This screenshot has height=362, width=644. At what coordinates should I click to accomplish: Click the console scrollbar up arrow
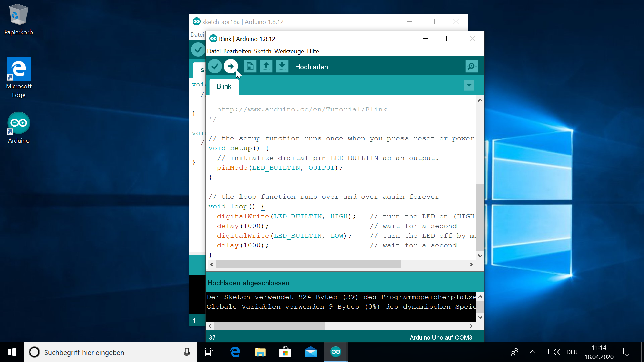tap(480, 297)
